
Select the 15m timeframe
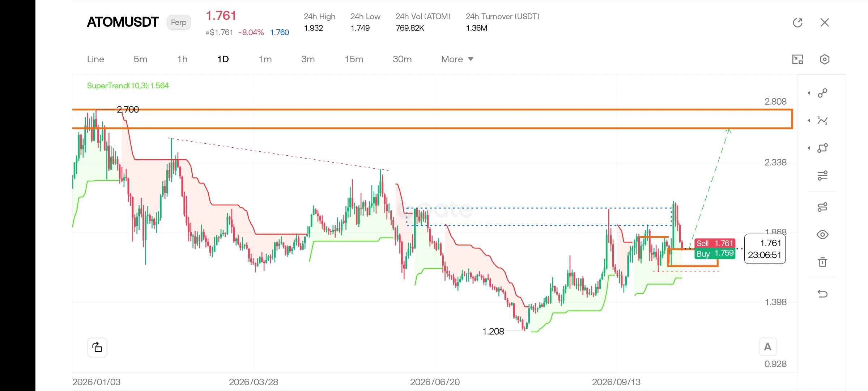point(354,59)
